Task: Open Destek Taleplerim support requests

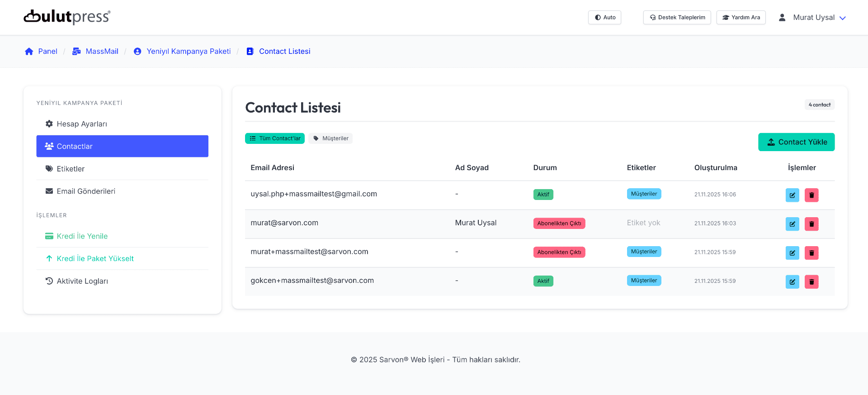Action: 677,18
